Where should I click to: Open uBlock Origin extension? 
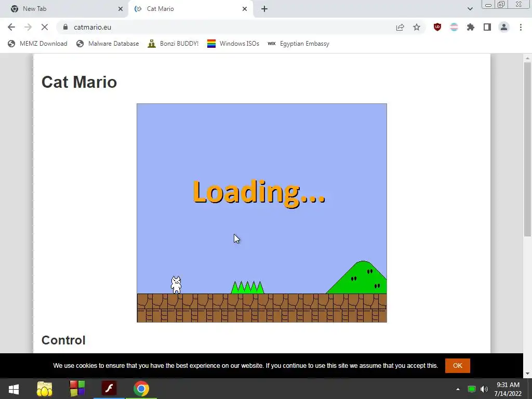(x=437, y=27)
